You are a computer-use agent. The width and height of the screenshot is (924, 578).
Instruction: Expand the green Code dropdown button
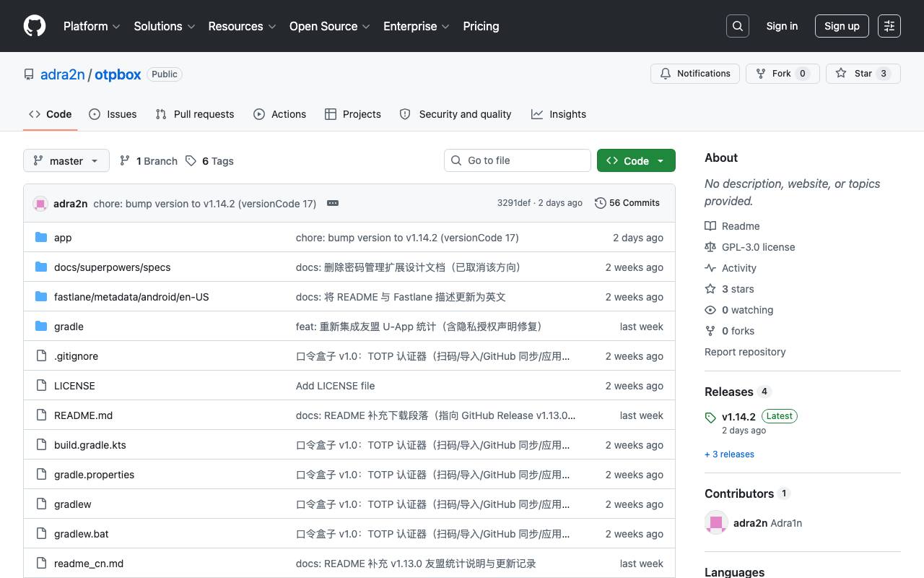(x=636, y=160)
